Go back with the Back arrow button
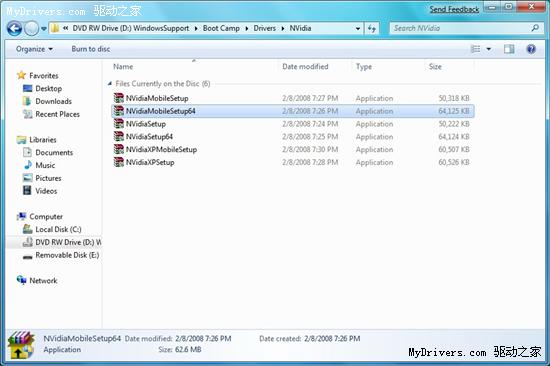550x366 pixels. pos(14,28)
